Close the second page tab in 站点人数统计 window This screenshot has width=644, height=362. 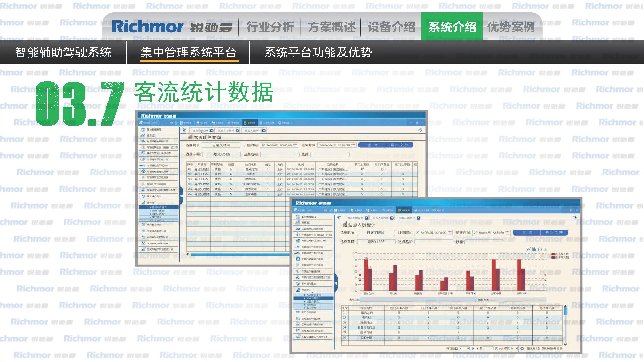pyautogui.click(x=392, y=218)
